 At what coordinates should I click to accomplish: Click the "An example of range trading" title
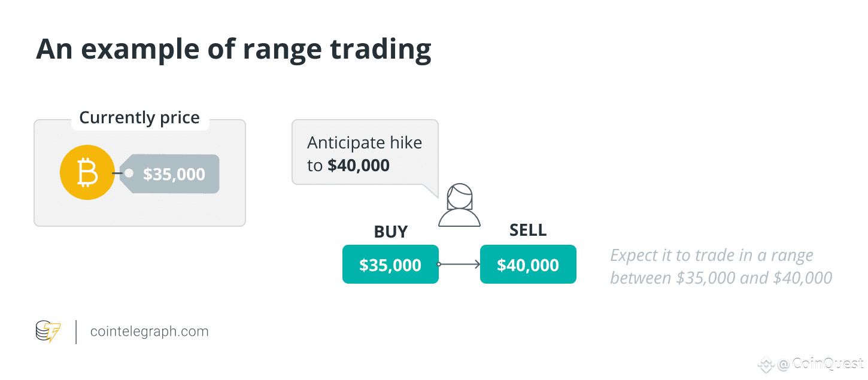point(233,50)
